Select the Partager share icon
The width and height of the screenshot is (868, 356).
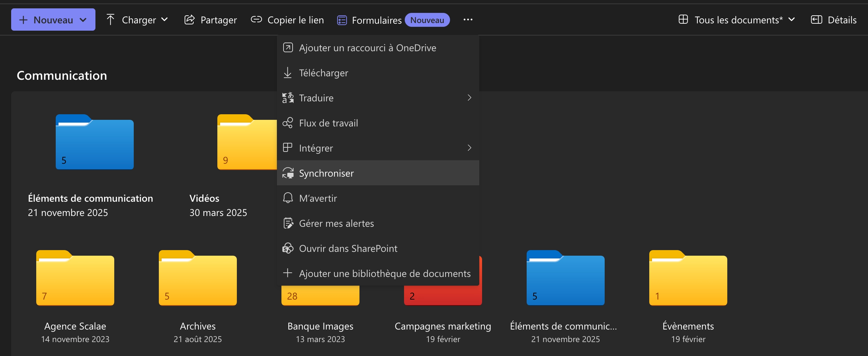coord(189,20)
